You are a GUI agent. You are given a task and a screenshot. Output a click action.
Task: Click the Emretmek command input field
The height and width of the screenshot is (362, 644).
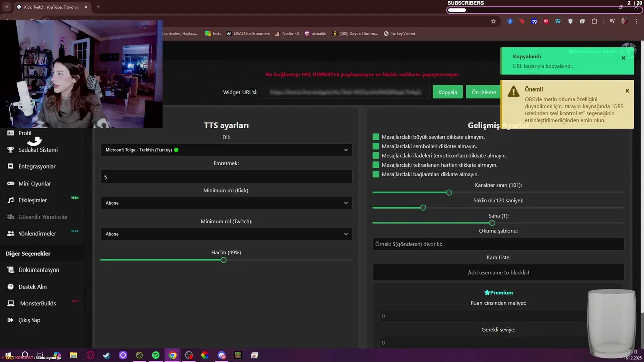pos(226,176)
